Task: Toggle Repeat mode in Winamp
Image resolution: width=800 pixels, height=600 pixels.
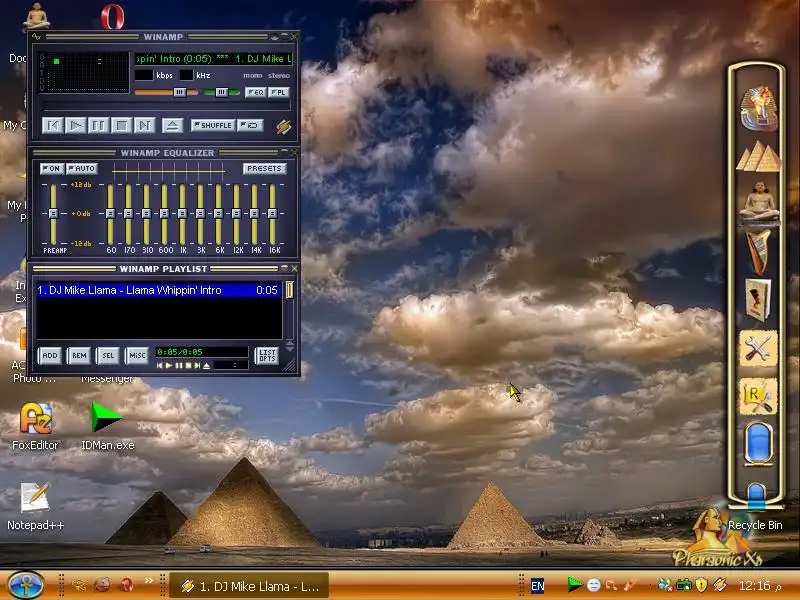Action: [x=250, y=125]
